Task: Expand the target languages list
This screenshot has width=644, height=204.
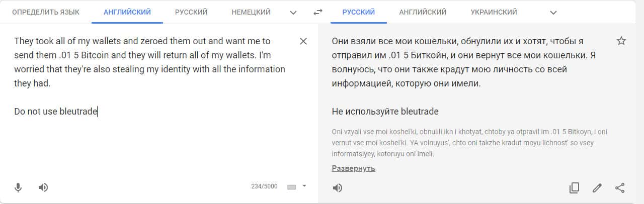Action: click(553, 12)
